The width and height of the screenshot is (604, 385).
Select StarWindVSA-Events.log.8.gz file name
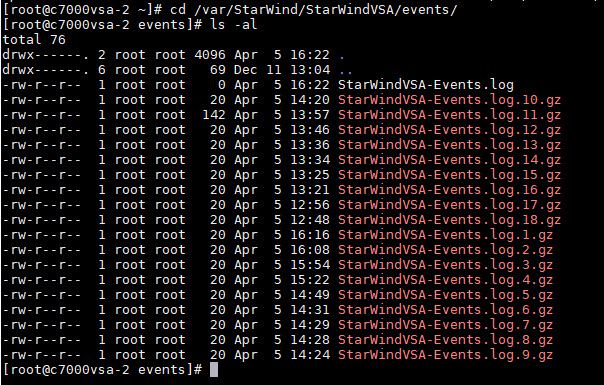pos(445,341)
